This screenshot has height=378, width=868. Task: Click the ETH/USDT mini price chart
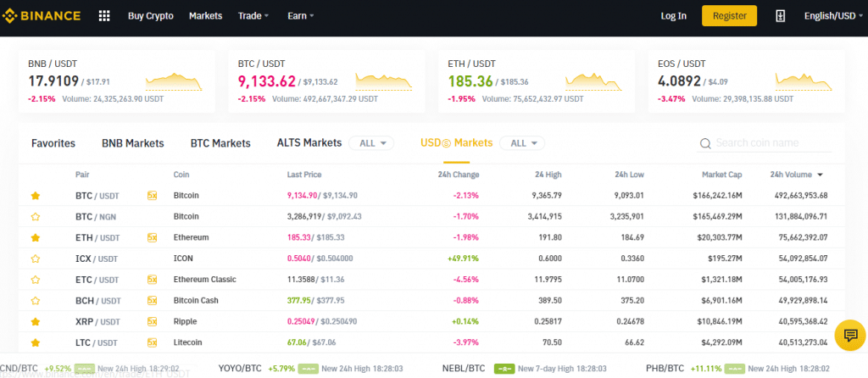pyautogui.click(x=593, y=81)
